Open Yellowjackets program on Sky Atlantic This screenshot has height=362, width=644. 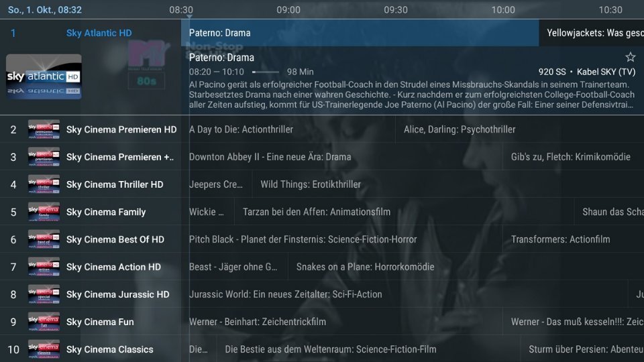[592, 33]
